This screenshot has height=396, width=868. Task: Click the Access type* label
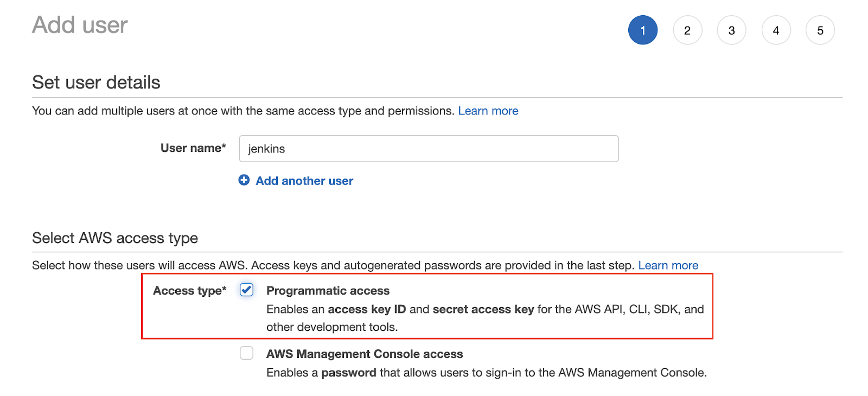tap(190, 291)
